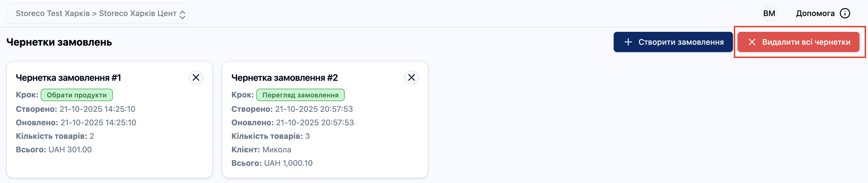Remove draft order #2 using its X icon
This screenshot has width=868, height=183.
(411, 78)
